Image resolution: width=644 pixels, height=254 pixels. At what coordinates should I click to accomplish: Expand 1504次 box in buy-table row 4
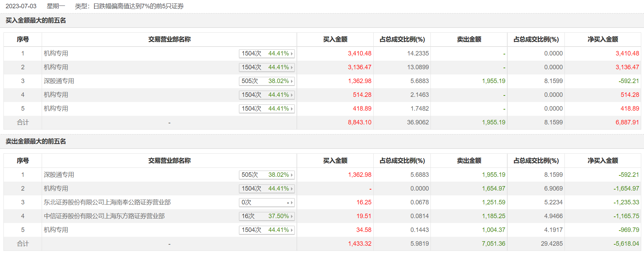click(x=267, y=95)
